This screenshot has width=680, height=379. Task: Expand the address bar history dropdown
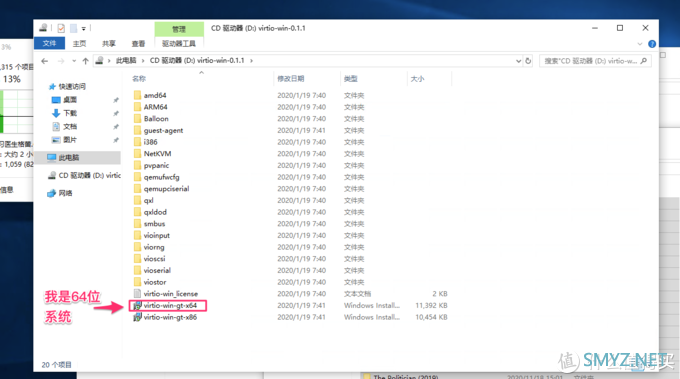[x=518, y=61]
